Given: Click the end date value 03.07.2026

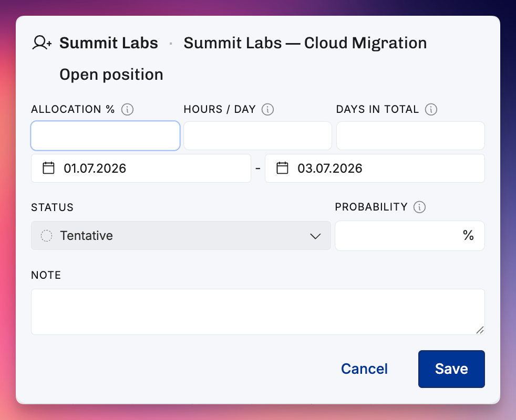Looking at the screenshot, I should point(330,169).
